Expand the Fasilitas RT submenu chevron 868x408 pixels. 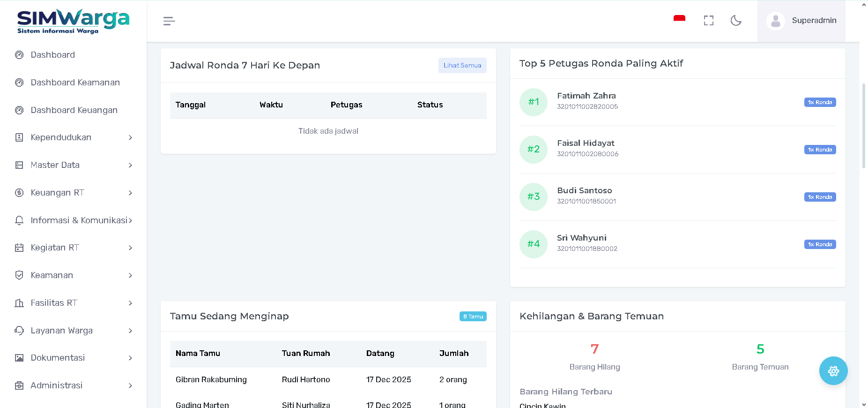pyautogui.click(x=130, y=303)
